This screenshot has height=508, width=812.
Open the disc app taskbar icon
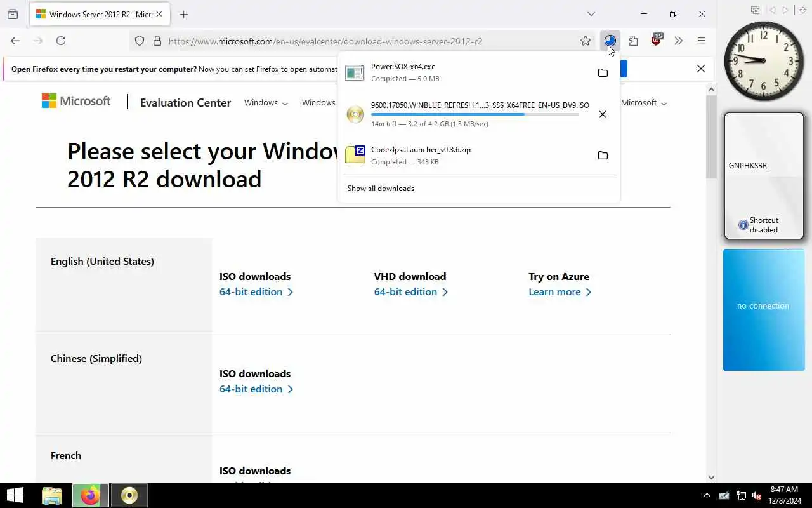coord(129,495)
